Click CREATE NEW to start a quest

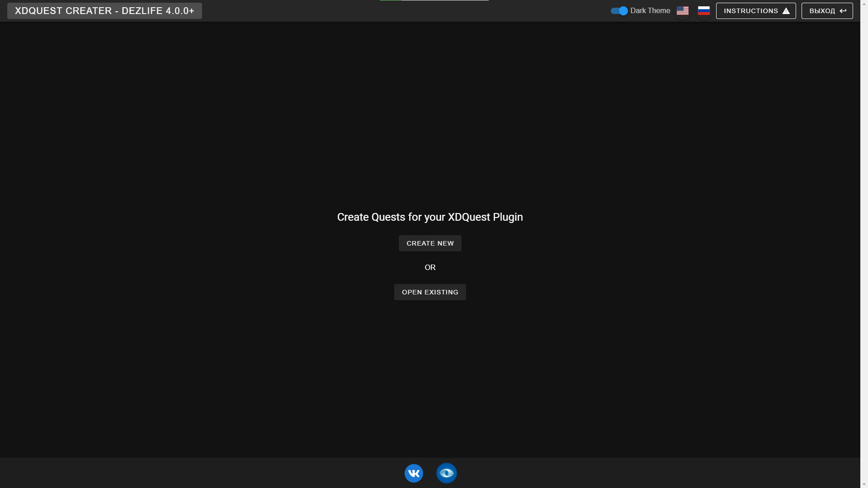tap(429, 243)
